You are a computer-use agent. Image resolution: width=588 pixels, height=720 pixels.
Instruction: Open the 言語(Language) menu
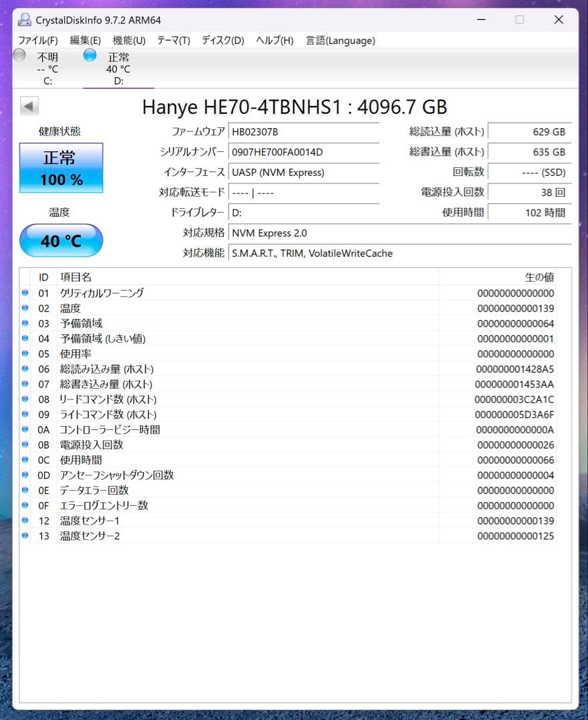click(x=340, y=41)
